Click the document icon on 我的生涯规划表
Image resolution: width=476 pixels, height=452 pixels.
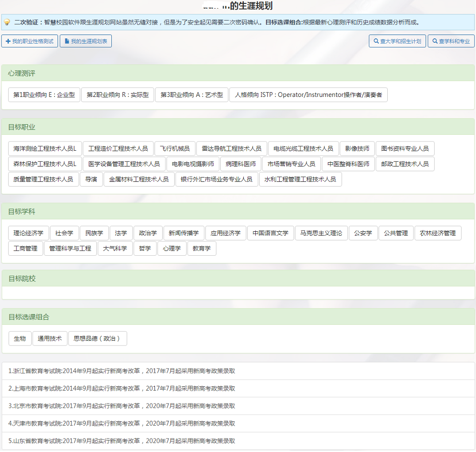66,41
